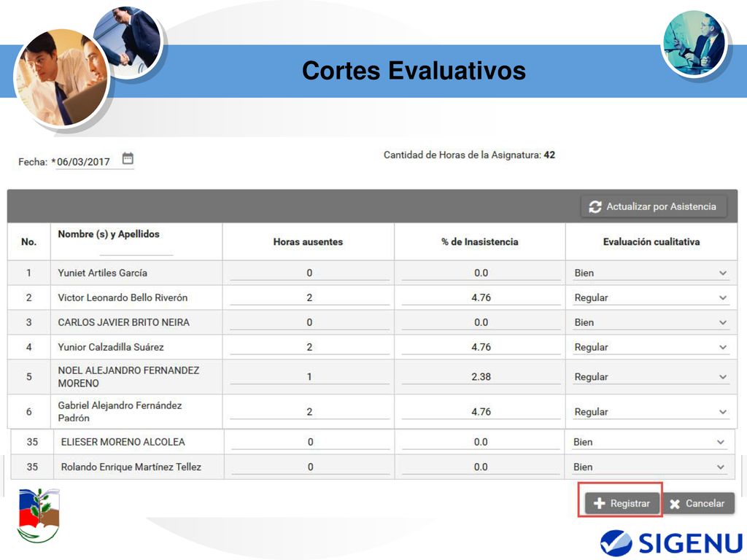747x560 pixels.
Task: Click the Cortes Evaluativos title
Action: point(414,71)
